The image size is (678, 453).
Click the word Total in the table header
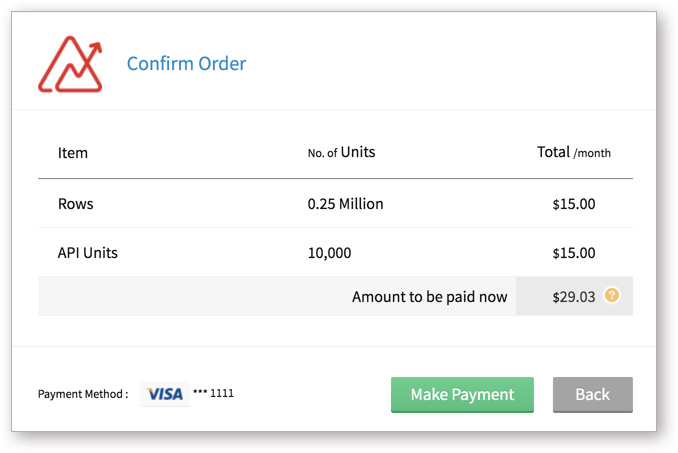553,153
